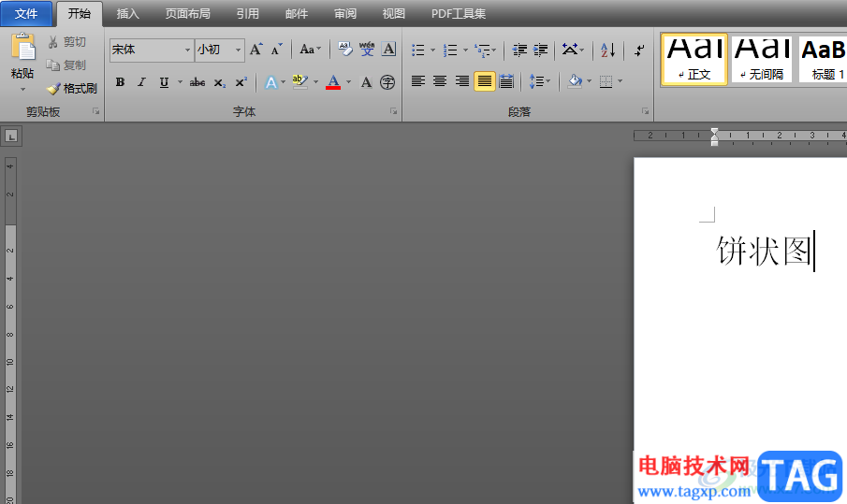Toggle show paragraph marks icon
Viewport: 847px width, 504px height.
[x=639, y=50]
